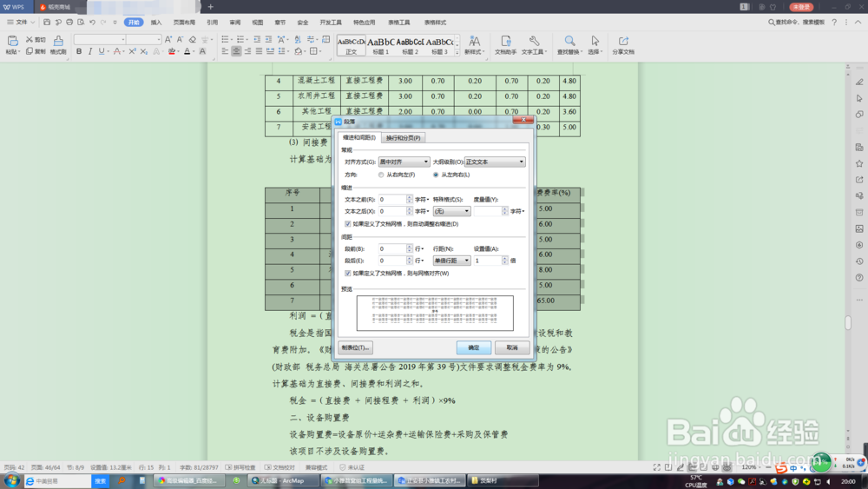Open the line spacing (行距) dropdown
Screen dimensions: 868x489
point(451,261)
